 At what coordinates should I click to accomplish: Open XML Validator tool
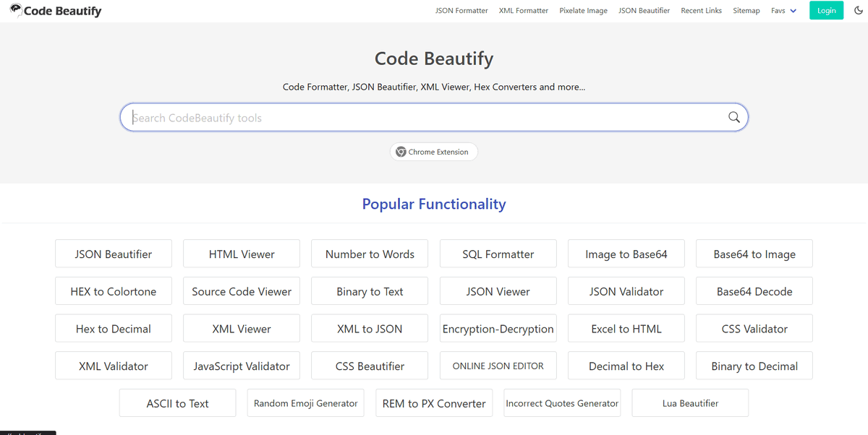pos(114,366)
